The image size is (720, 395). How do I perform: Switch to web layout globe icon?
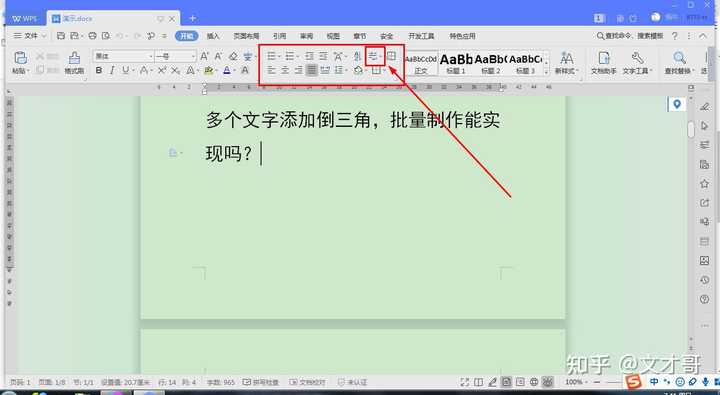(534, 382)
